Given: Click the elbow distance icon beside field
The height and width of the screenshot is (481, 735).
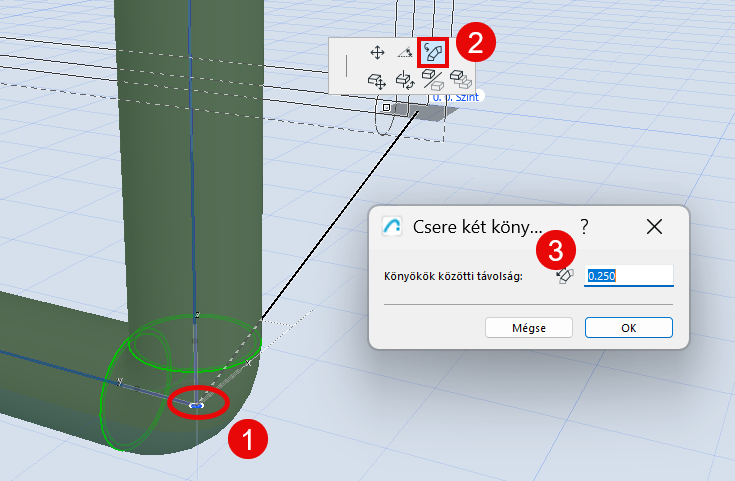Looking at the screenshot, I should click(x=565, y=276).
